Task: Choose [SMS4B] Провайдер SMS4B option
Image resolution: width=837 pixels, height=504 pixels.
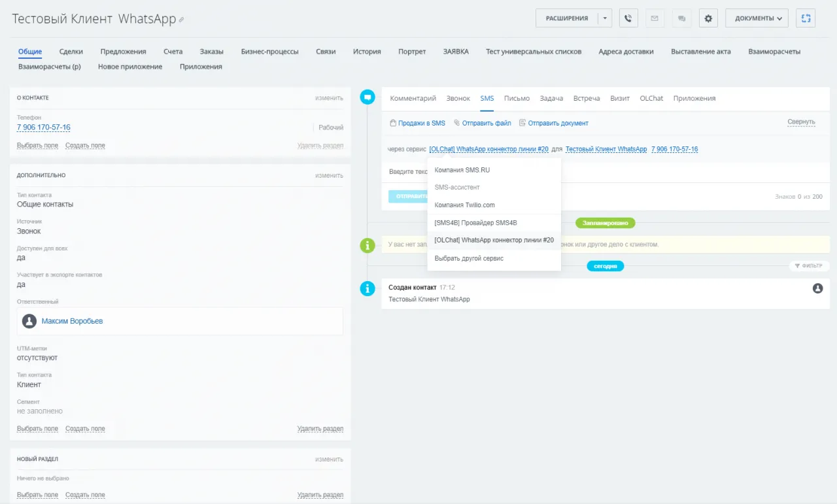Action: 475,223
